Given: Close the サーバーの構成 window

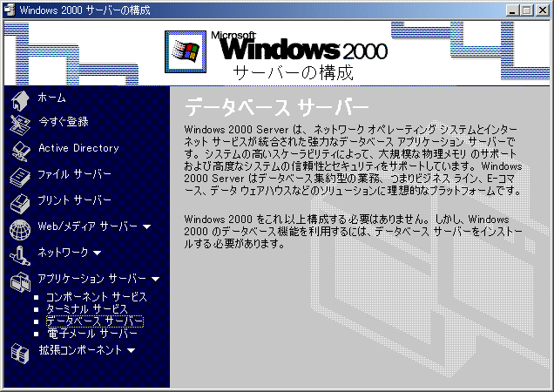Looking at the screenshot, I should pos(543,10).
